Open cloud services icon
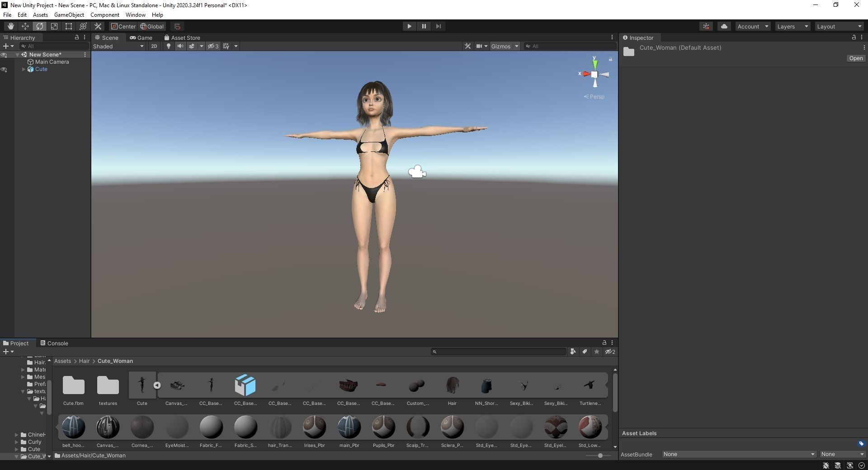Image resolution: width=868 pixels, height=470 pixels. (724, 26)
